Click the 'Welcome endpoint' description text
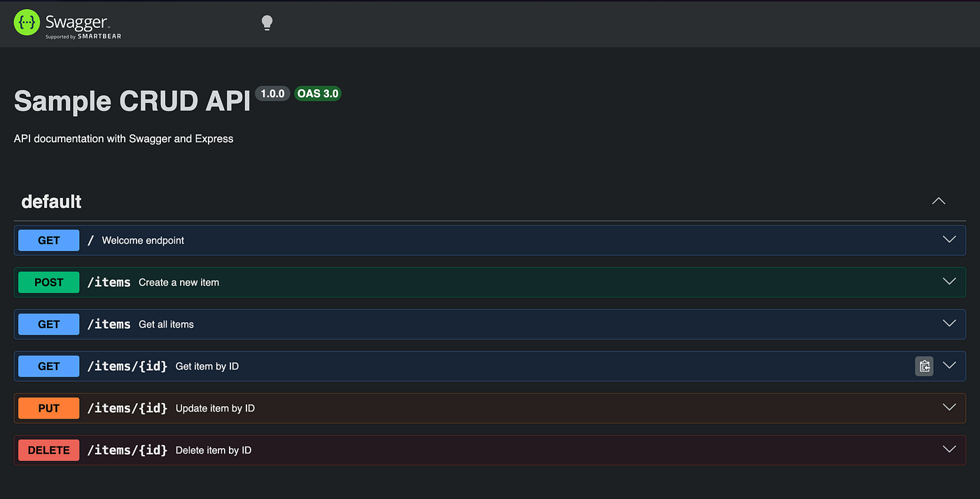 point(143,240)
